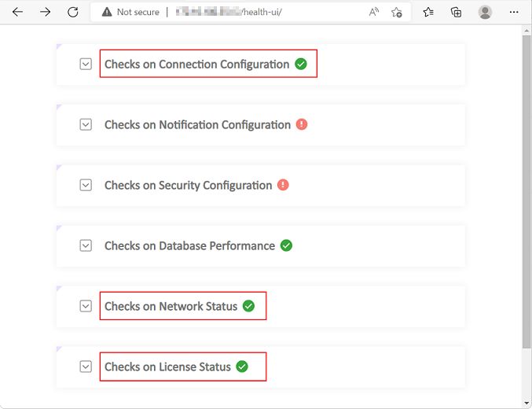The image size is (532, 409).
Task: Open the browser Settings and more menu
Action: click(x=514, y=12)
